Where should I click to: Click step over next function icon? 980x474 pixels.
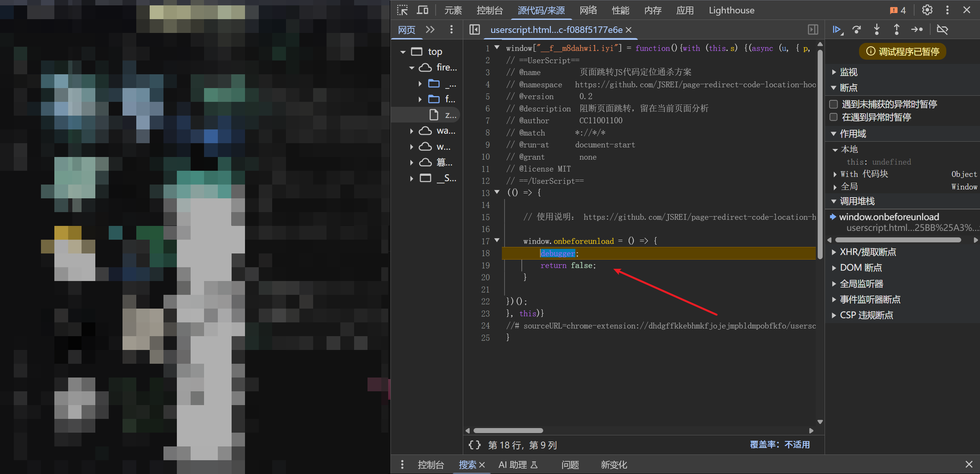pos(857,29)
